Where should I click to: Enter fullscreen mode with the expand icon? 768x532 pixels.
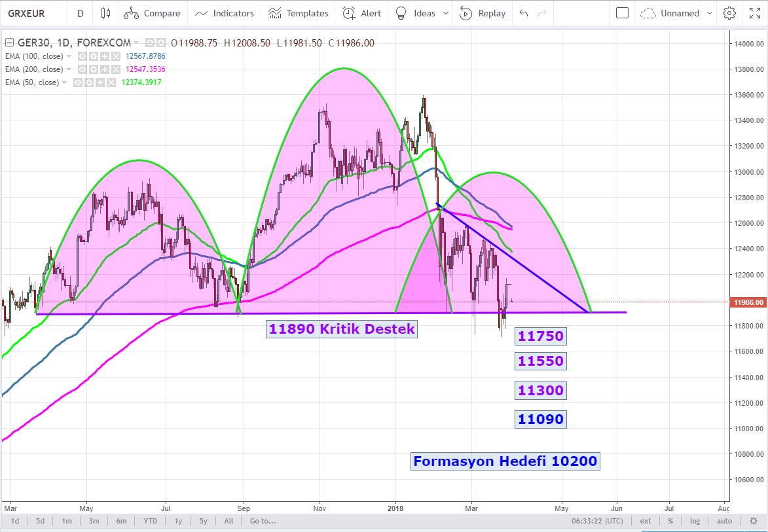tap(752, 13)
